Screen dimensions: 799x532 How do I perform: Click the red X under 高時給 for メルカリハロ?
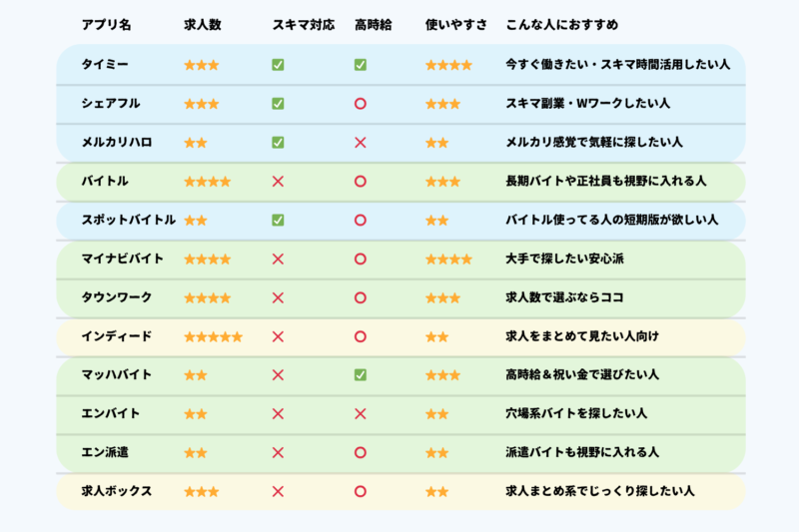coord(361,143)
